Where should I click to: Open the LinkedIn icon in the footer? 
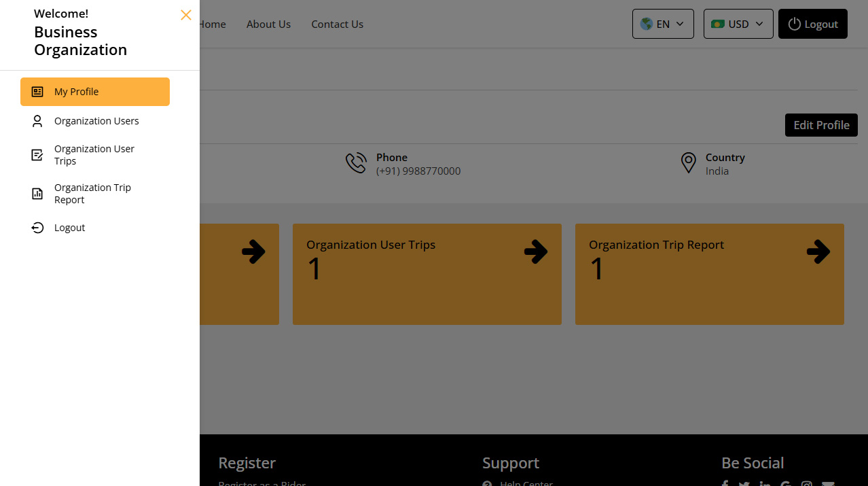(765, 483)
